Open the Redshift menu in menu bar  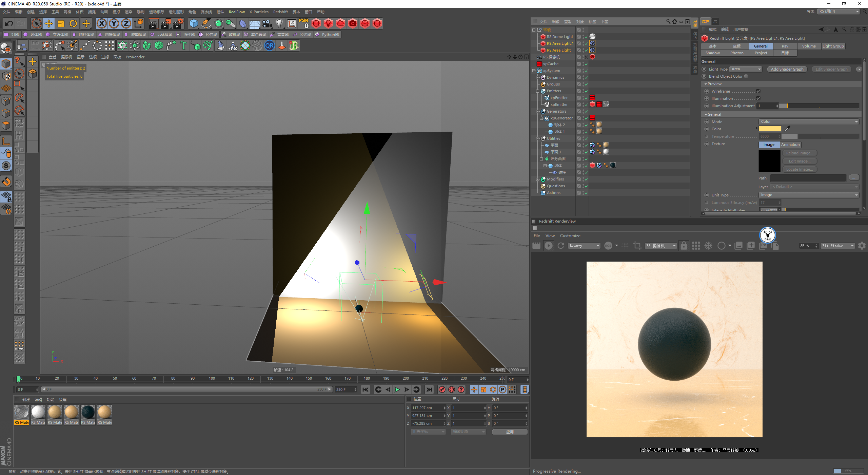pos(280,12)
